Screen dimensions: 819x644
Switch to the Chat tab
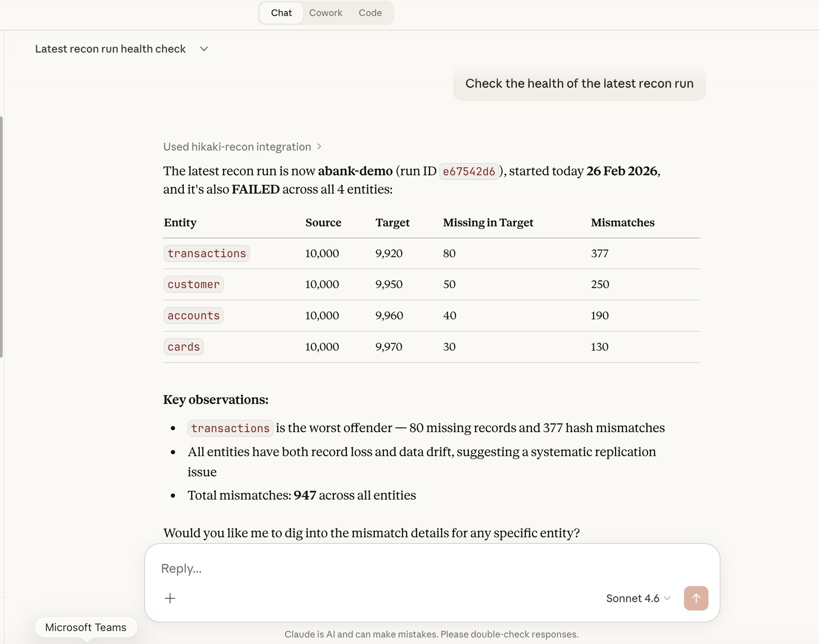[281, 13]
